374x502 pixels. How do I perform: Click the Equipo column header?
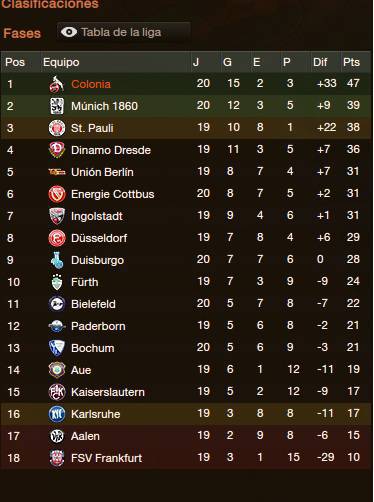[61, 62]
